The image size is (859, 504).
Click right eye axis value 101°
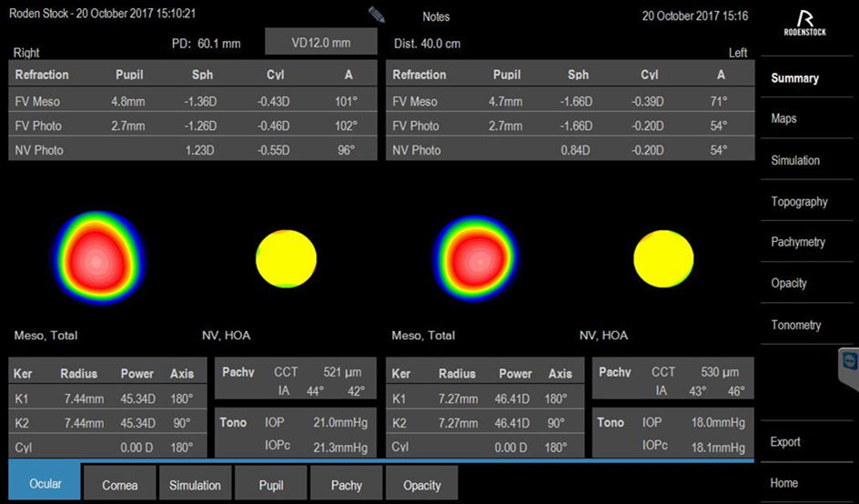click(x=346, y=101)
